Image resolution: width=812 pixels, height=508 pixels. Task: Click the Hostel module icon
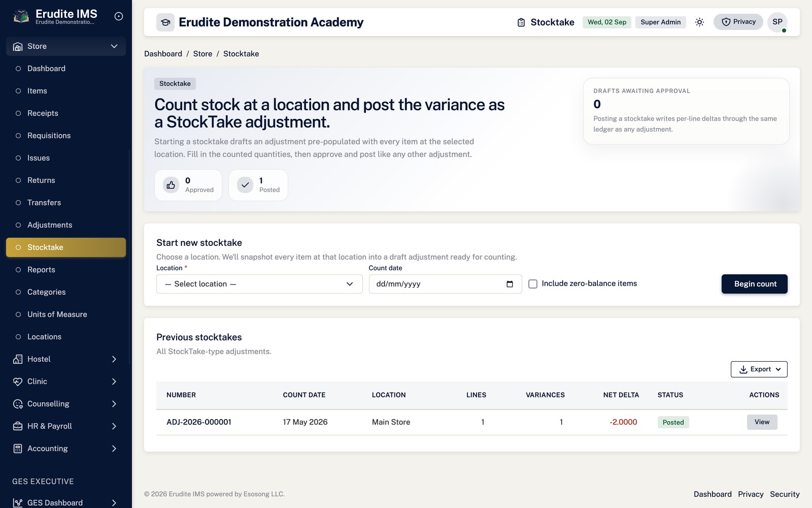[18, 359]
